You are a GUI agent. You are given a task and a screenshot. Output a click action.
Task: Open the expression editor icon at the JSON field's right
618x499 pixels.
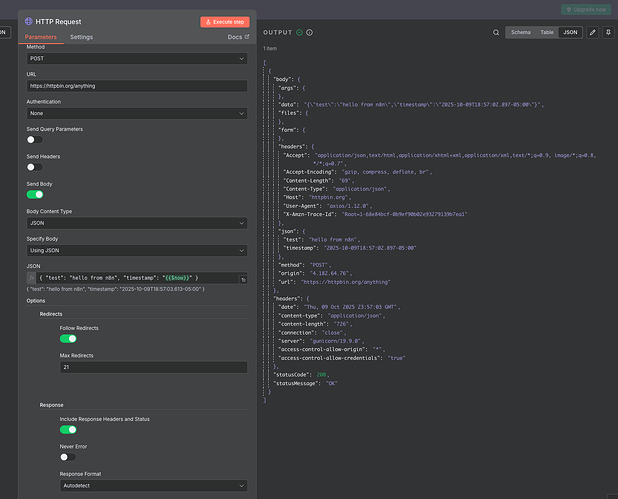pyautogui.click(x=243, y=279)
